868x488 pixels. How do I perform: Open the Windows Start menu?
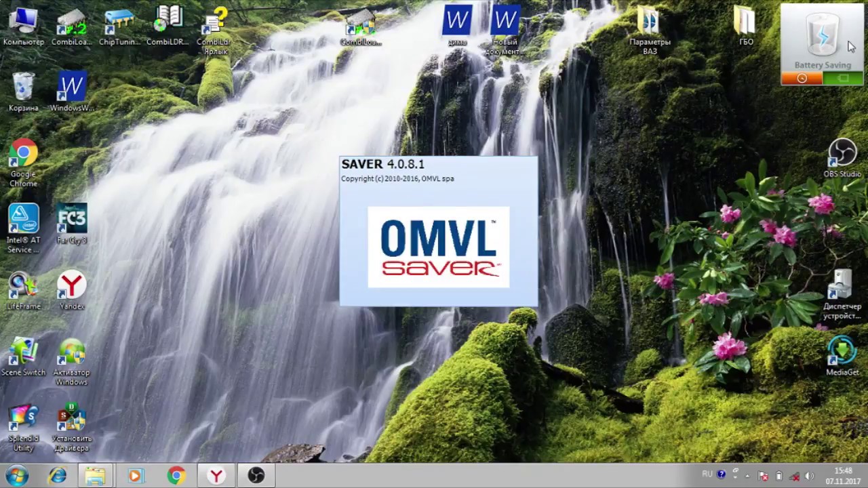(16, 475)
